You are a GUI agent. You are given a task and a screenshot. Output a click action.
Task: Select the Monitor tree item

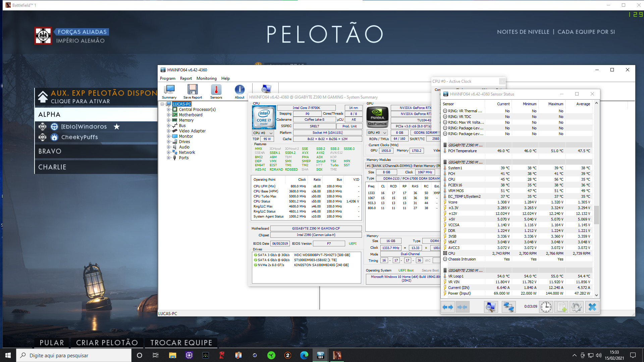[186, 136]
